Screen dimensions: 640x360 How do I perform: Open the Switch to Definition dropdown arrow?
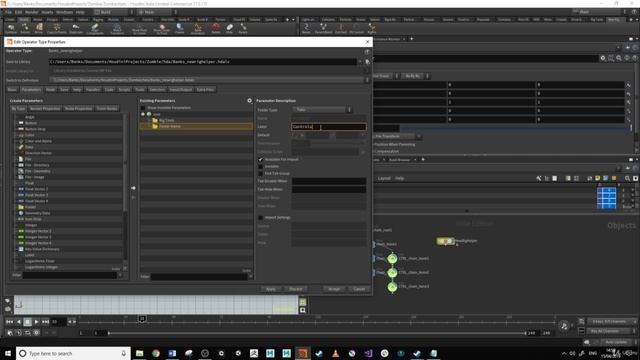[367, 80]
